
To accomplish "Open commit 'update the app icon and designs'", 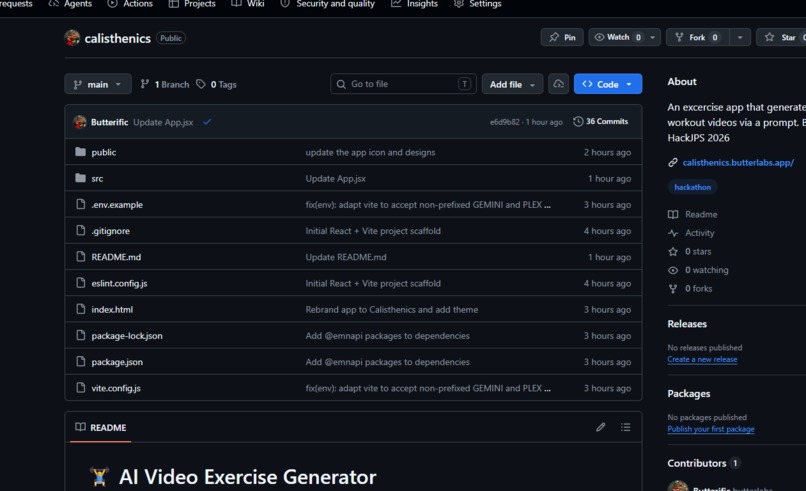I will (x=370, y=152).
